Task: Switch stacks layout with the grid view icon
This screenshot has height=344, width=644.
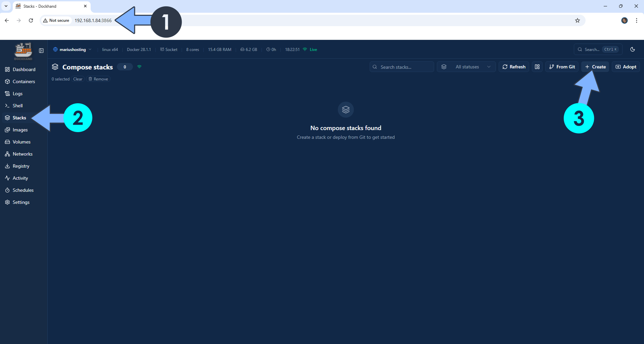Action: pos(537,67)
